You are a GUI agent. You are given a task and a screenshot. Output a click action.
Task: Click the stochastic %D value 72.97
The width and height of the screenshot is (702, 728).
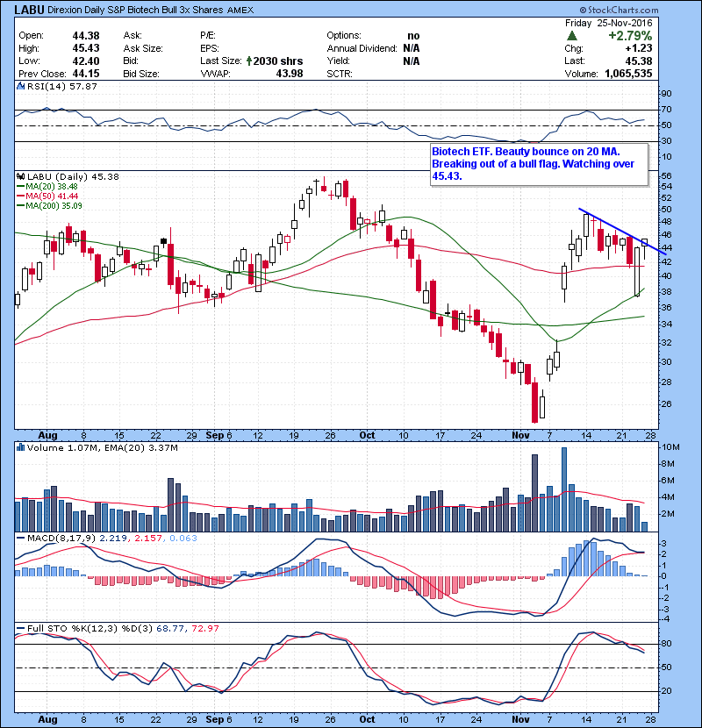click(x=205, y=629)
